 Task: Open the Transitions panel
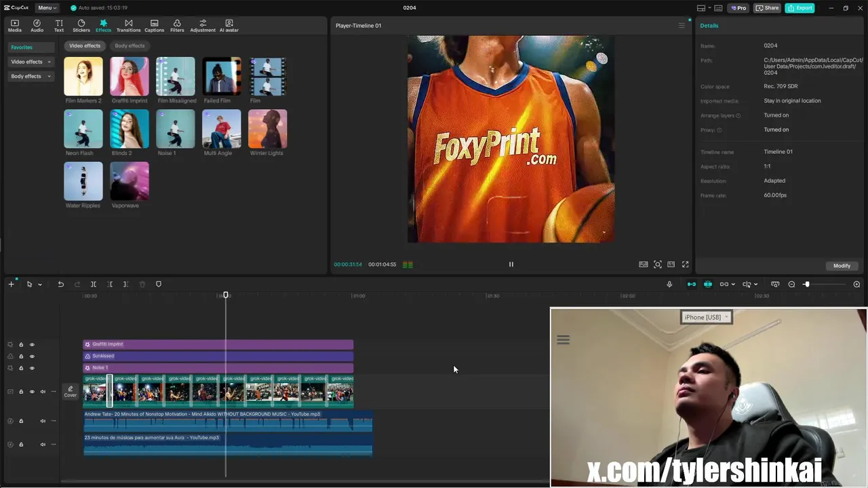[128, 26]
